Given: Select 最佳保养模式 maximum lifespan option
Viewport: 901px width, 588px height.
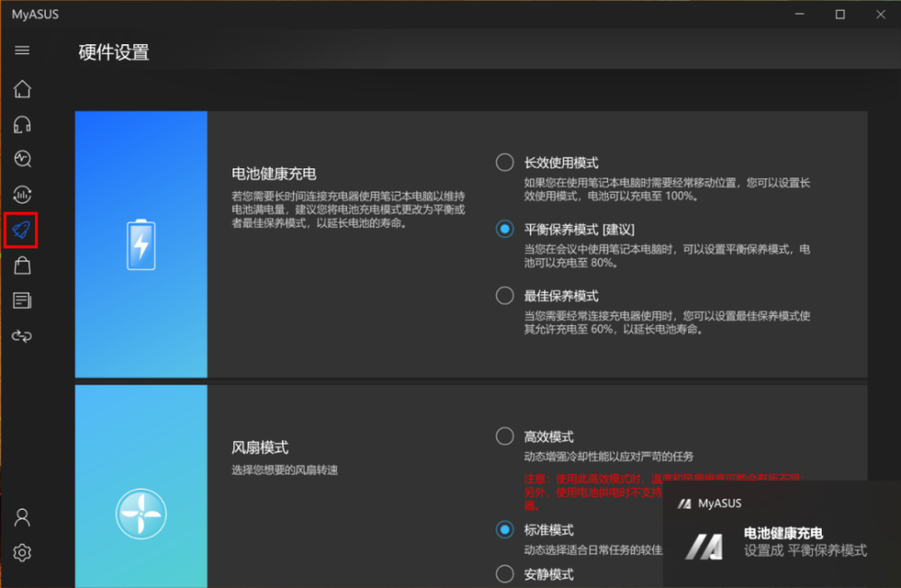Looking at the screenshot, I should (x=505, y=295).
